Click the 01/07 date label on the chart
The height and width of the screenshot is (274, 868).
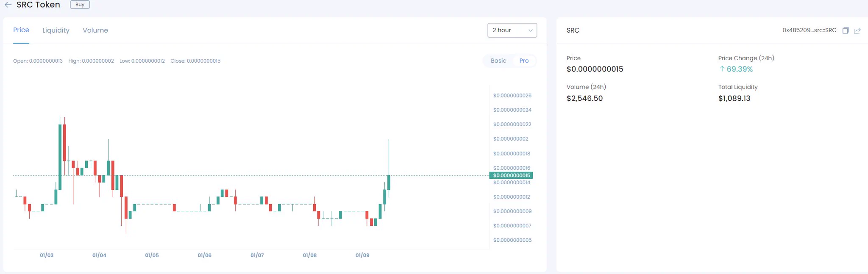pos(257,255)
